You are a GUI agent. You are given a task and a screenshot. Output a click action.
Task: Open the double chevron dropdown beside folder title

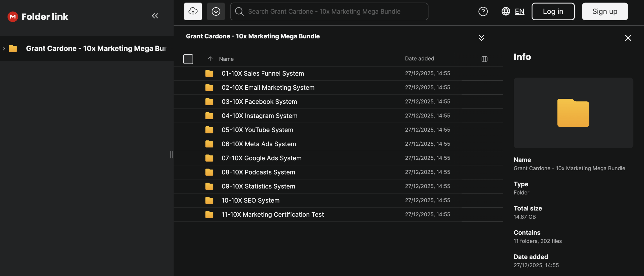coord(481,38)
